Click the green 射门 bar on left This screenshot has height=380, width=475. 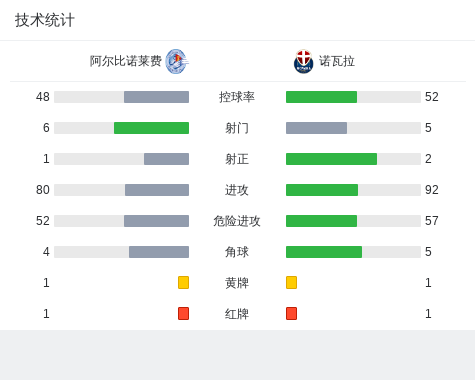click(151, 128)
